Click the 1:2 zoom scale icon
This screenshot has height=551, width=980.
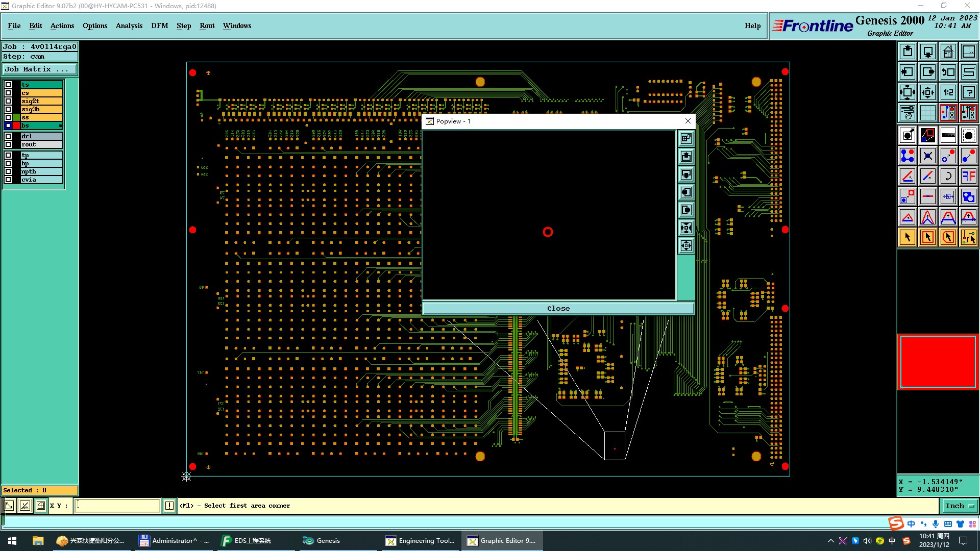(x=948, y=92)
